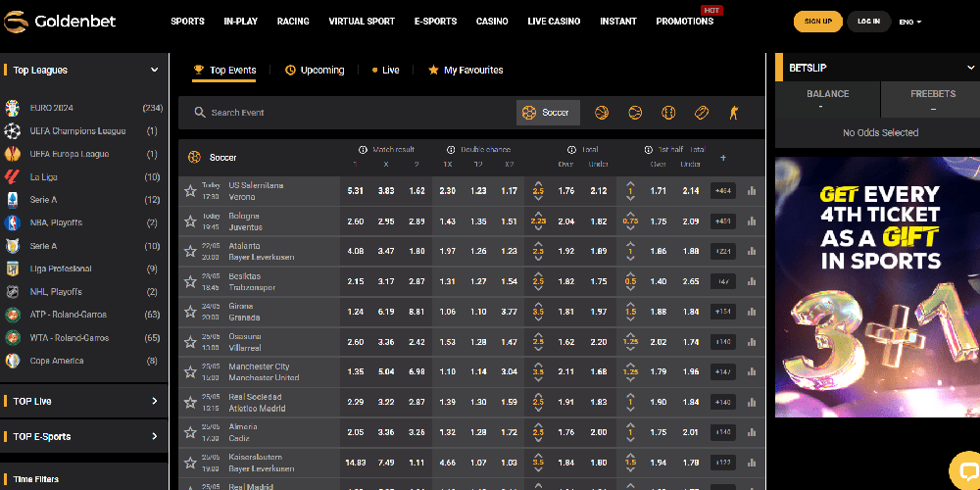
Task: Click the Search Event input field
Action: point(353,113)
